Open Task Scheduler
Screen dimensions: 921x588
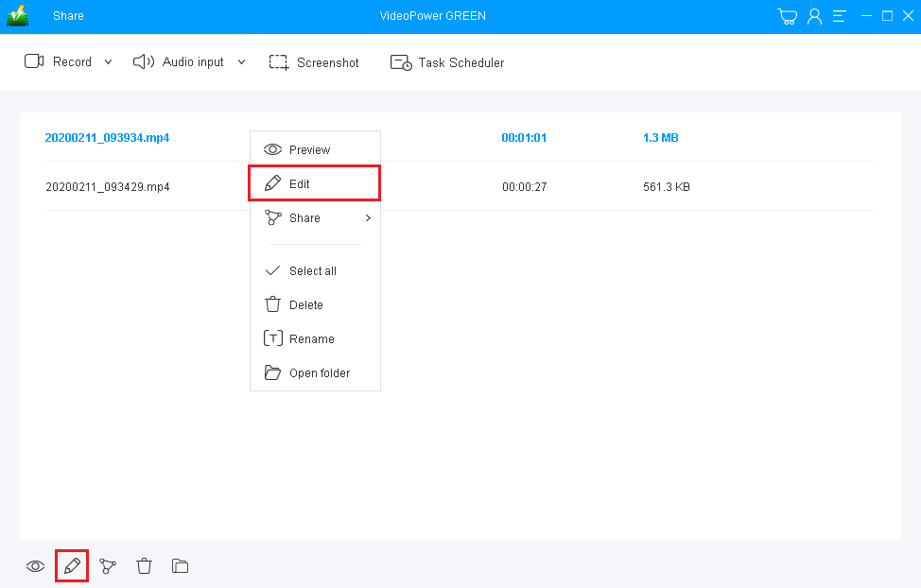(461, 62)
